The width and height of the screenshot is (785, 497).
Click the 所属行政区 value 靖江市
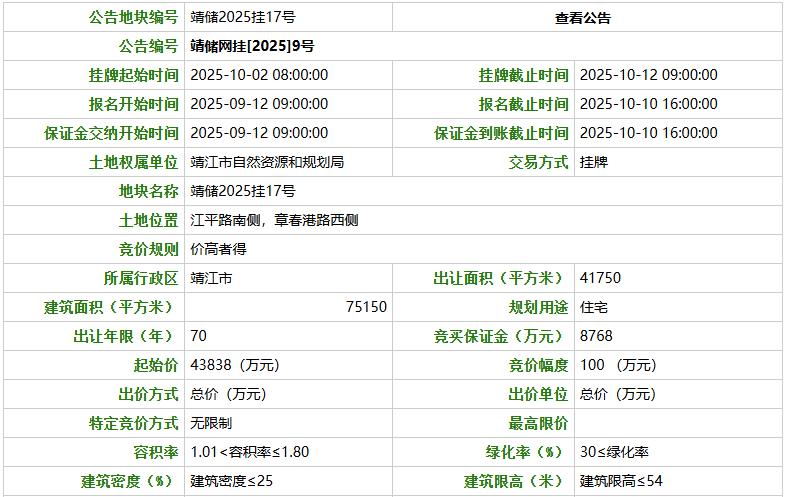pos(211,278)
